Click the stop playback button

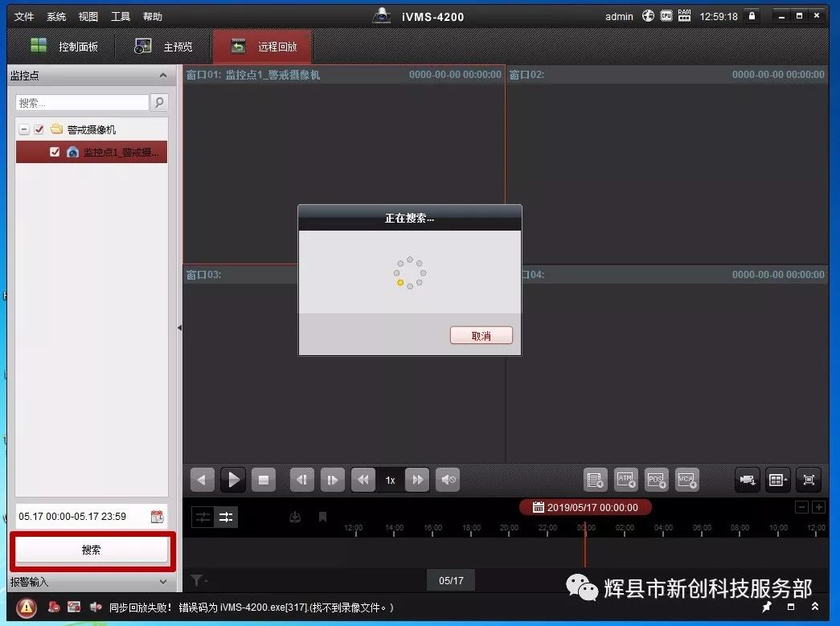coord(264,480)
